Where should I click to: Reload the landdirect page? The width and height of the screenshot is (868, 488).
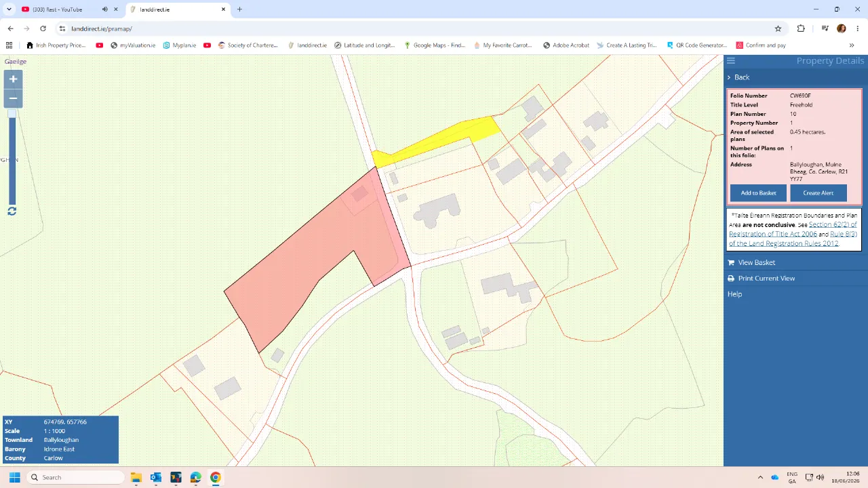coord(43,28)
